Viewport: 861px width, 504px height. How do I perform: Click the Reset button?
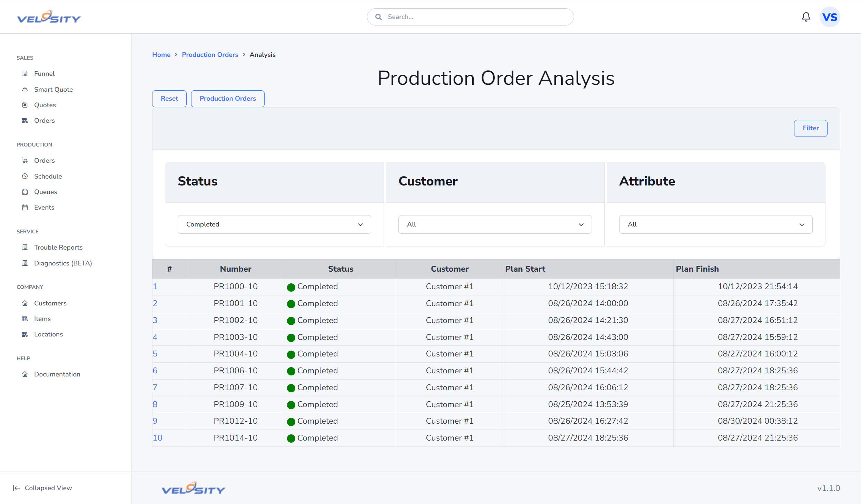click(169, 99)
